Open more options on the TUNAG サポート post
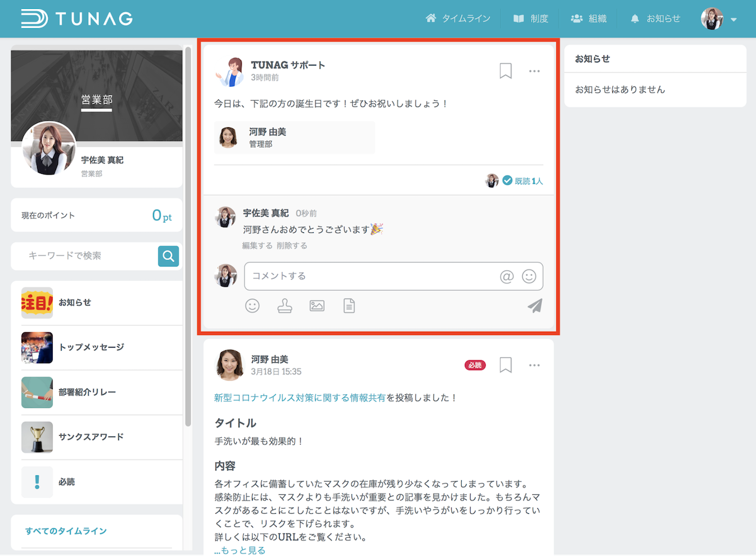This screenshot has height=556, width=756. [x=534, y=71]
